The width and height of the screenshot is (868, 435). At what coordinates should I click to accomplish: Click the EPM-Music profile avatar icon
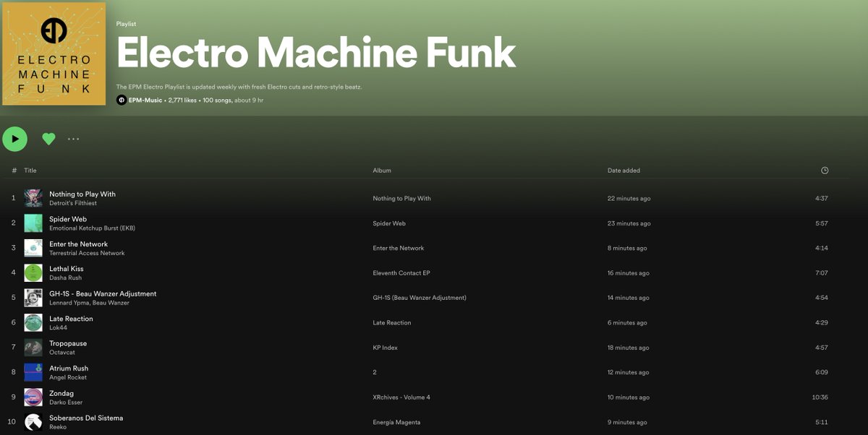pos(122,100)
